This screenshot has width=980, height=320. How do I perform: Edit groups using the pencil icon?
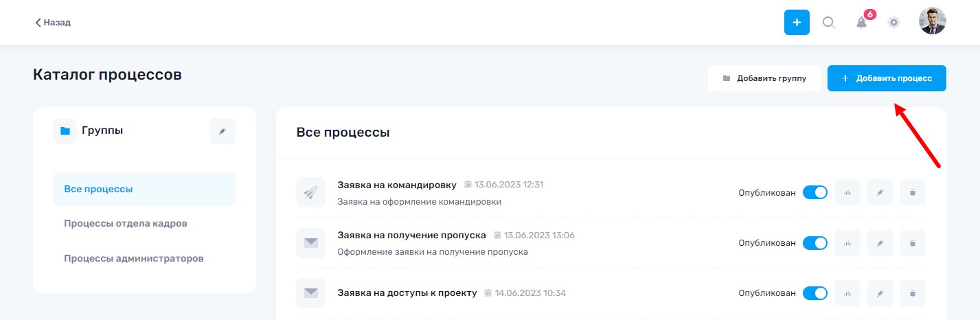tap(223, 131)
